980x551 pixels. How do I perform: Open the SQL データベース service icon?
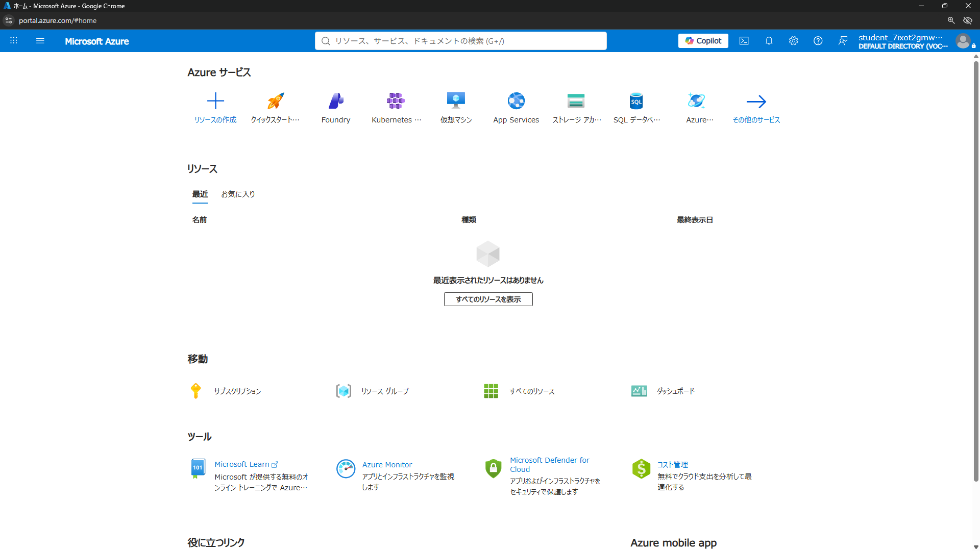point(636,101)
